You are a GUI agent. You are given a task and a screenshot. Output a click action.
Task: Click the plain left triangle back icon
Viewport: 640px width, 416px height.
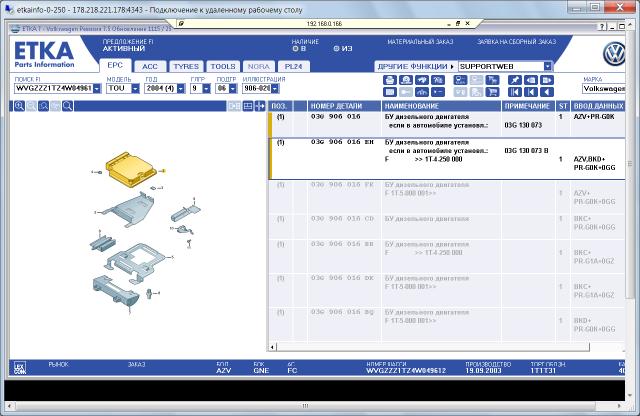pos(547,92)
